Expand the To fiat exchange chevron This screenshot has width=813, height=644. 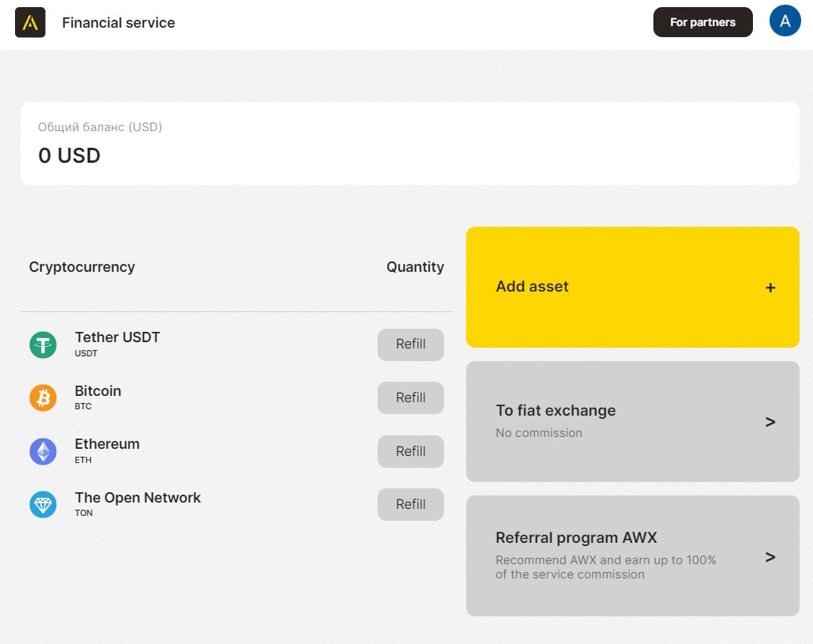[770, 422]
